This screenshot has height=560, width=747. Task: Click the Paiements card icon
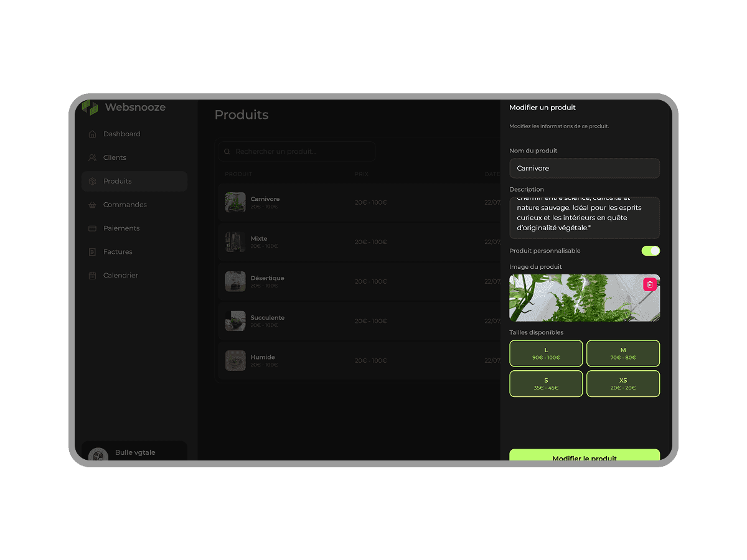pos(92,228)
